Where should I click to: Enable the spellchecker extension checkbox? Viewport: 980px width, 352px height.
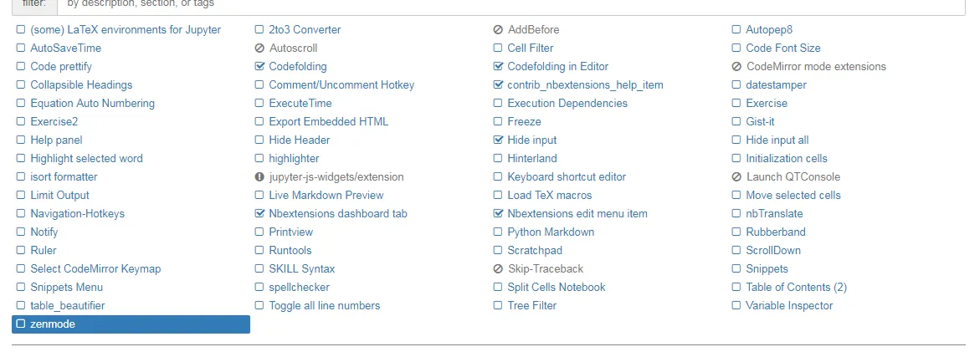(x=259, y=288)
